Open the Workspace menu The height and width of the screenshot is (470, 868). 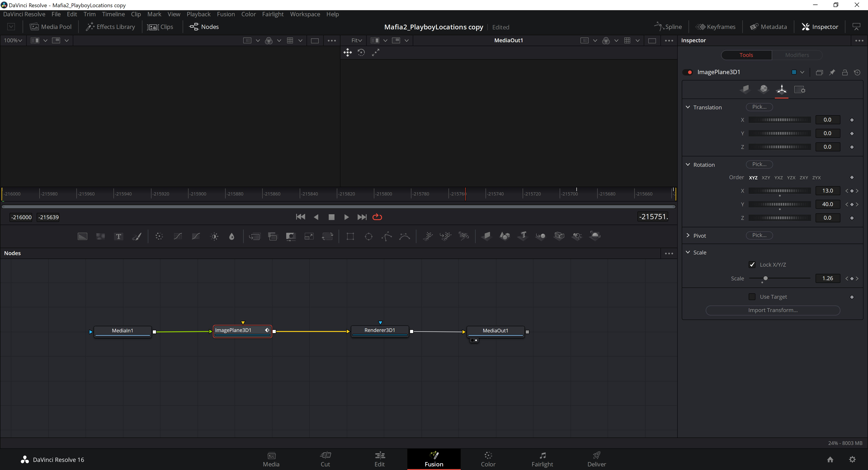pyautogui.click(x=305, y=14)
